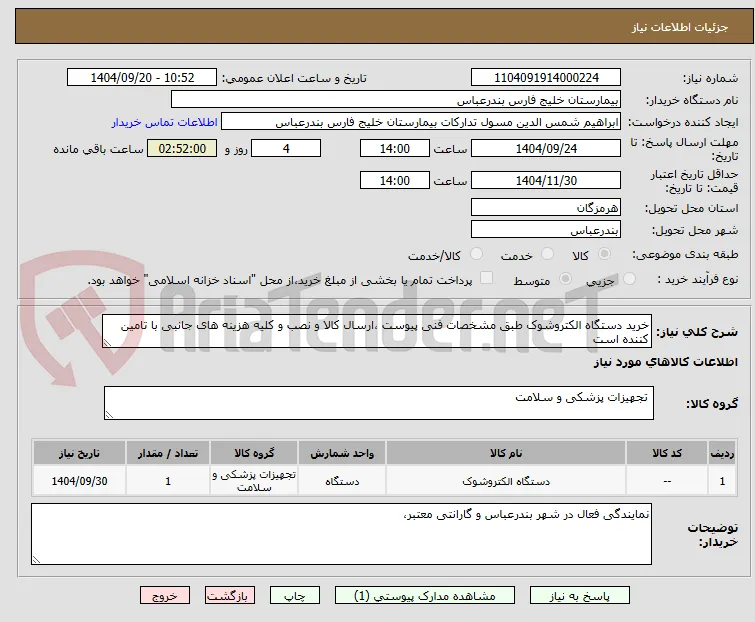755x622 pixels.
Task: Open اطلاعات تماس خریدار link
Action: tap(165, 122)
